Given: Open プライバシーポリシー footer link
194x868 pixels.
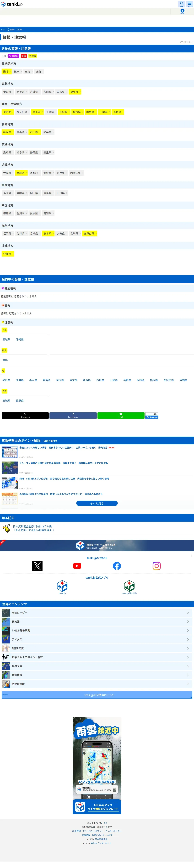Looking at the screenshot, I should coord(93,831).
